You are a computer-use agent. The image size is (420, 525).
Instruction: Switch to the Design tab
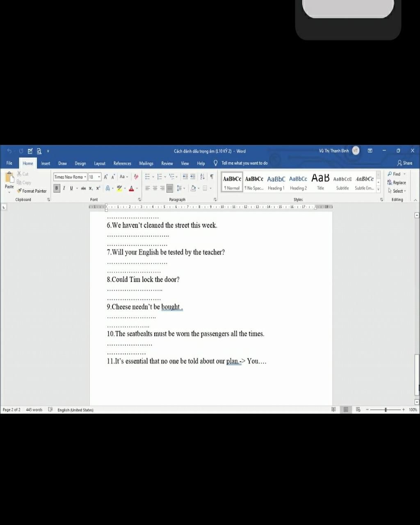pyautogui.click(x=80, y=163)
